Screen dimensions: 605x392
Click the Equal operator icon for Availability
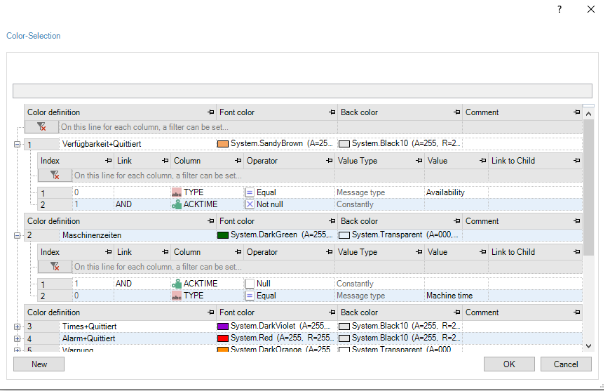click(250, 192)
